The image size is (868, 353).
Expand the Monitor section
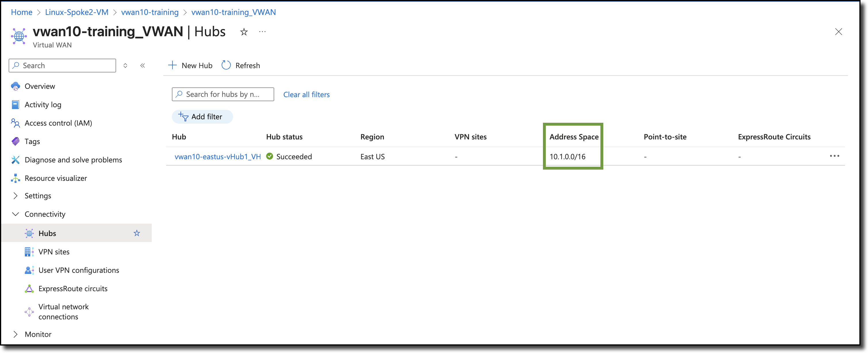pyautogui.click(x=16, y=334)
